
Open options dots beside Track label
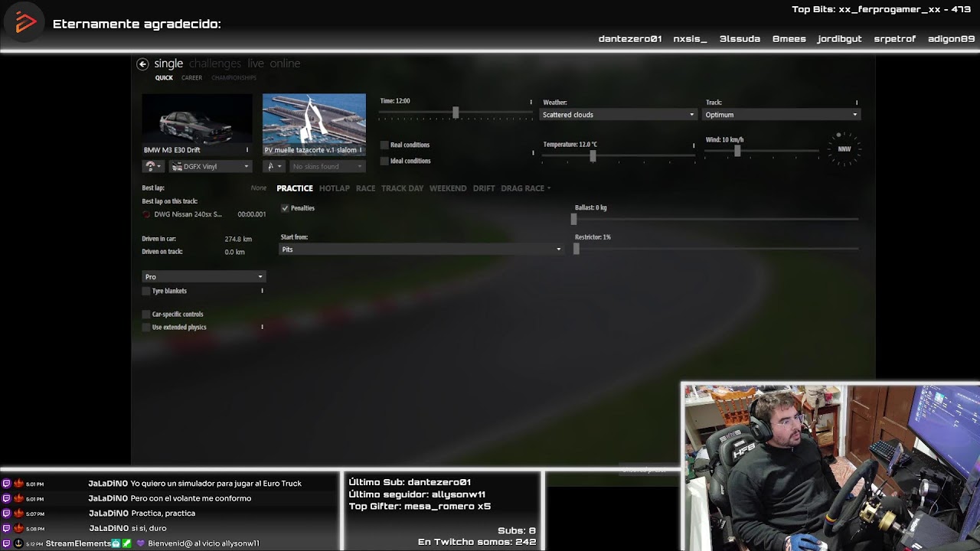(857, 103)
